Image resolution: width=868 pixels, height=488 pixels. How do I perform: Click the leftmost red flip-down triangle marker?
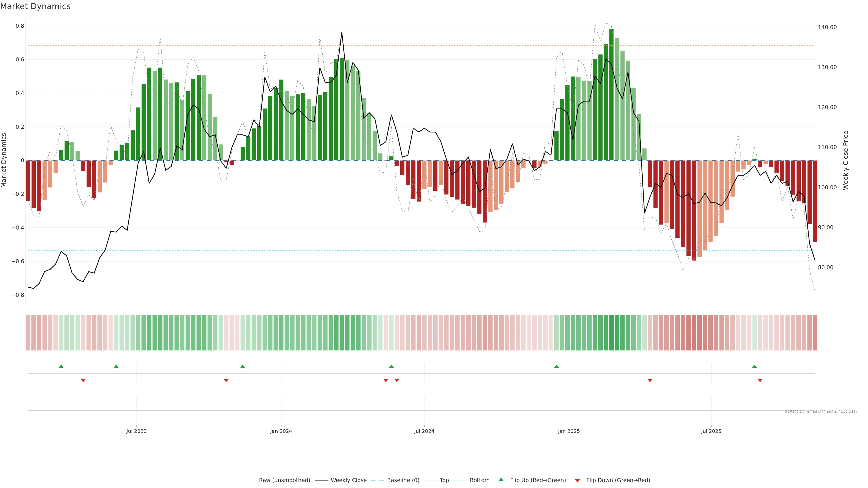point(83,380)
